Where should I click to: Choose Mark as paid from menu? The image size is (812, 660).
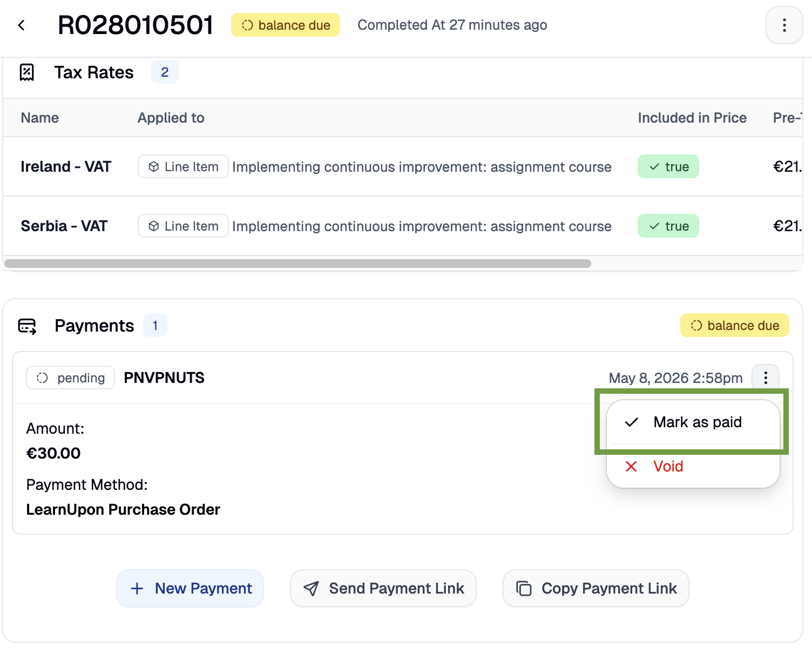[x=693, y=422]
